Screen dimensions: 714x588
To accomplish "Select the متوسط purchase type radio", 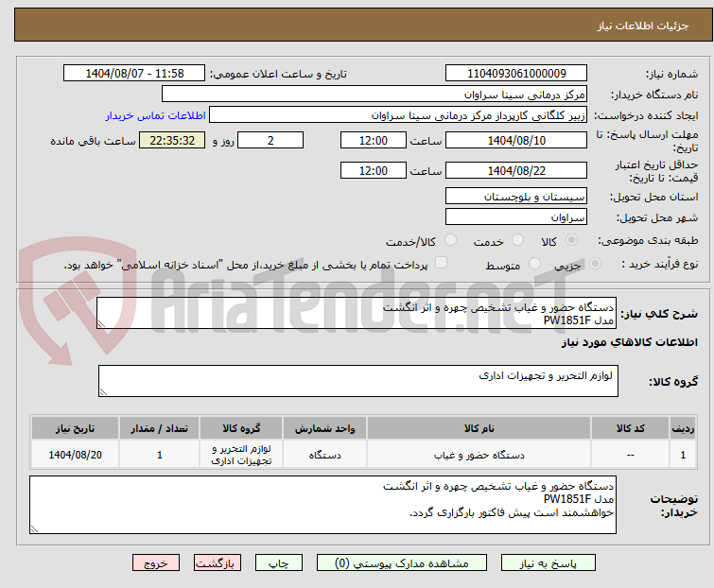I will [x=534, y=264].
